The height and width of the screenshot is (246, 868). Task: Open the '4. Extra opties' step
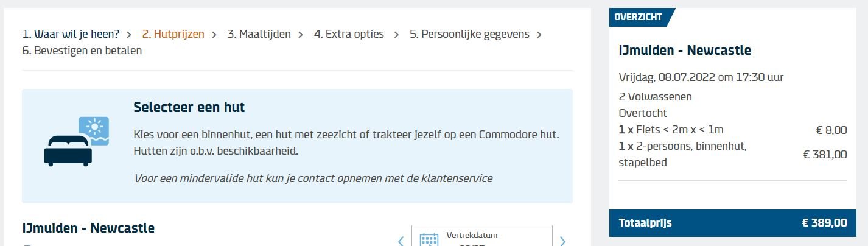click(349, 34)
